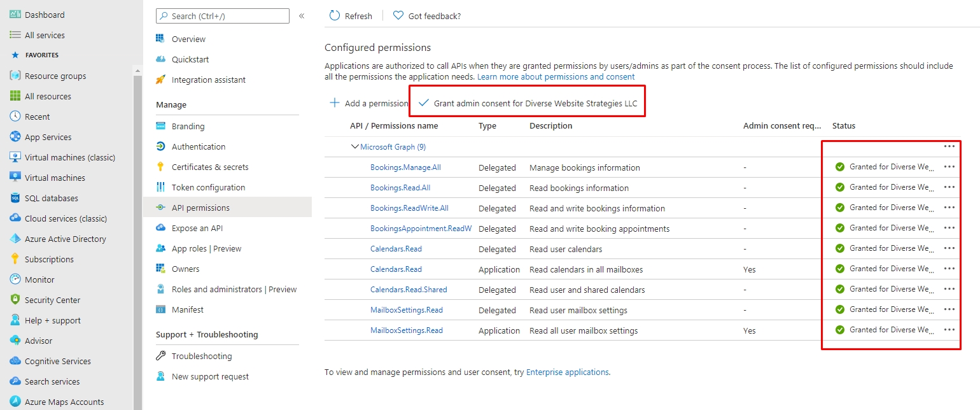This screenshot has height=410, width=980.
Task: Click the All services list icon
Action: 15,35
